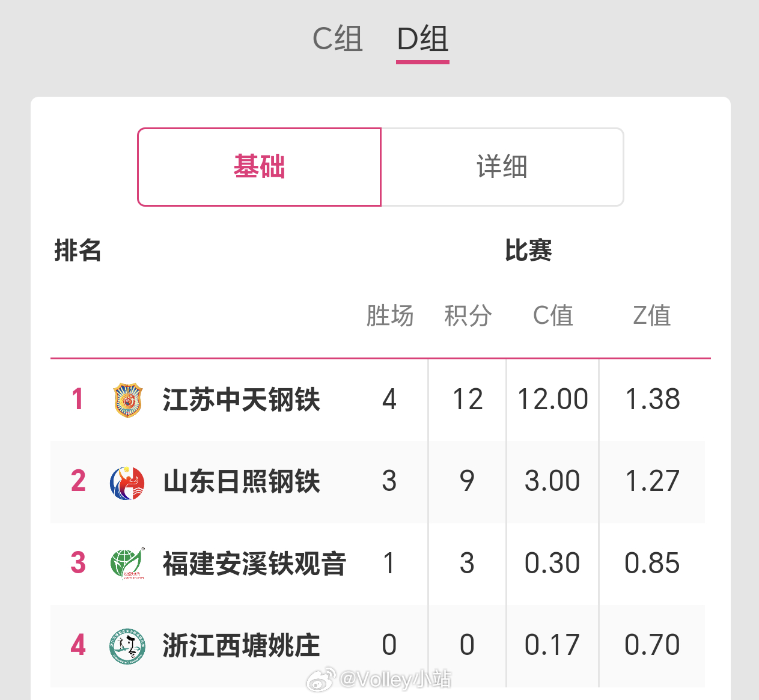Toggle the highlighted 基础 option off
759x700 pixels.
click(259, 167)
